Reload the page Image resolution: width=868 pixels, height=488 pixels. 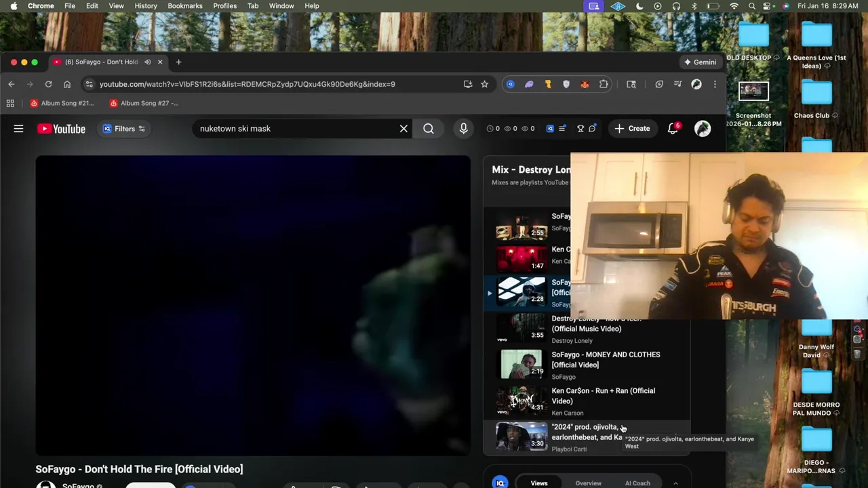coord(48,84)
